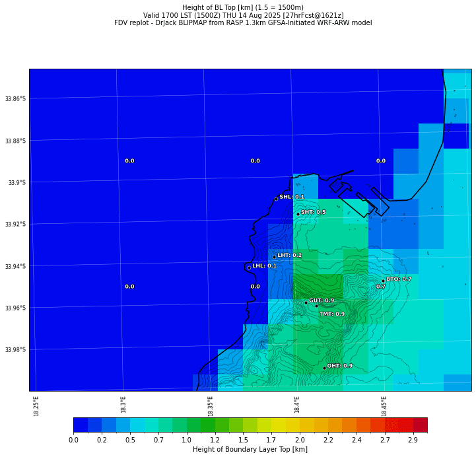The image size is (476, 457).
Task: Click the 18.3°E longitude label
Action: pyautogui.click(x=123, y=404)
